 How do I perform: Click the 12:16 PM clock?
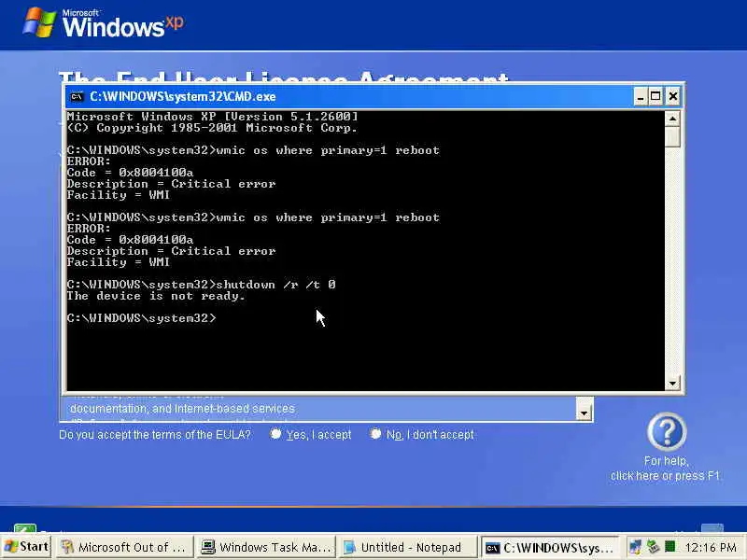711,548
